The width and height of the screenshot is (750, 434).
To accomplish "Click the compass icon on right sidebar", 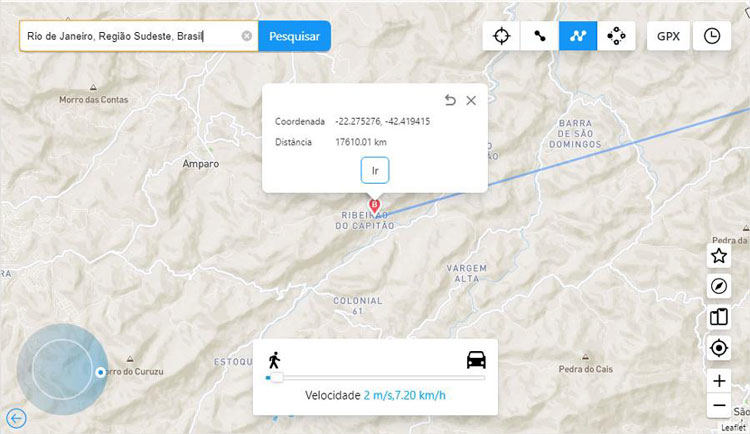I will coord(718,287).
